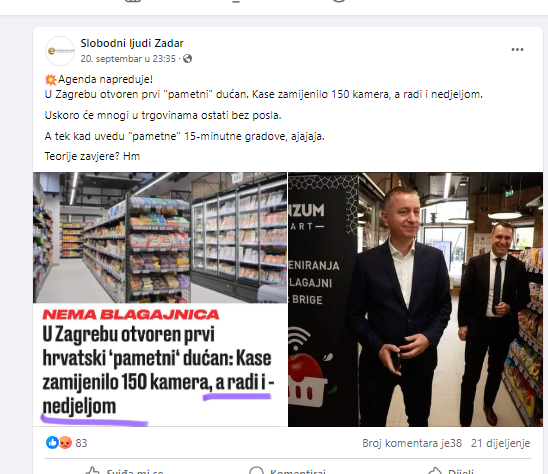Click the NEMA BLAGAJNICA headline in image
The image size is (548, 474).
point(131,315)
